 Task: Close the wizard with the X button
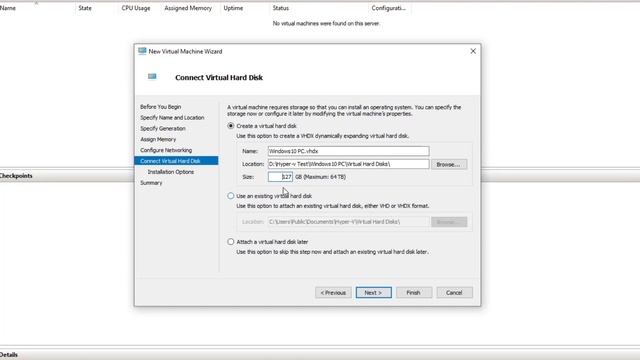coord(473,51)
